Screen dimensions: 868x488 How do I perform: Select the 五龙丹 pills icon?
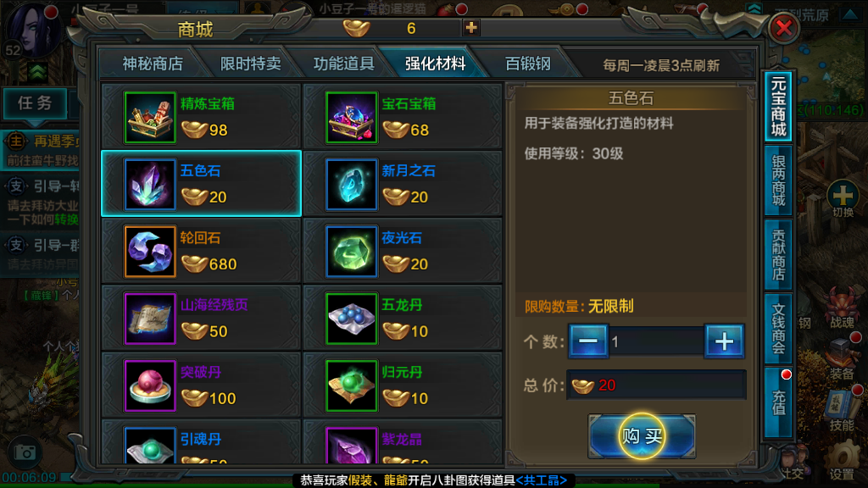pyautogui.click(x=352, y=319)
